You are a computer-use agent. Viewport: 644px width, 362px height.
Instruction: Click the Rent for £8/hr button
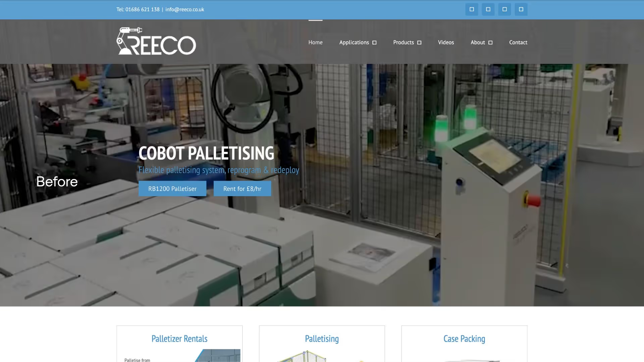pyautogui.click(x=242, y=189)
